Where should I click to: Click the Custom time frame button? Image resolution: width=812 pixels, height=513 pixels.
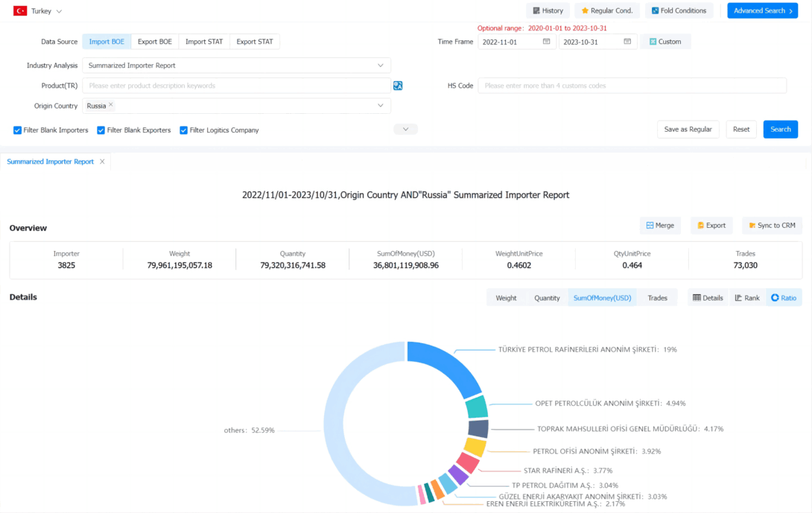(665, 42)
